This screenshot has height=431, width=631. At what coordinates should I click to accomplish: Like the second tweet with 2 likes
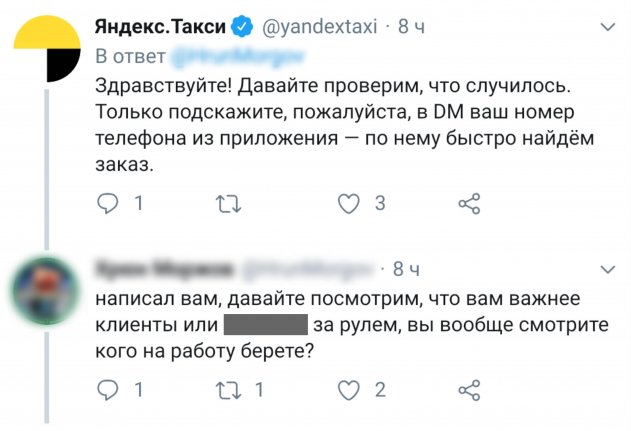[x=347, y=389]
